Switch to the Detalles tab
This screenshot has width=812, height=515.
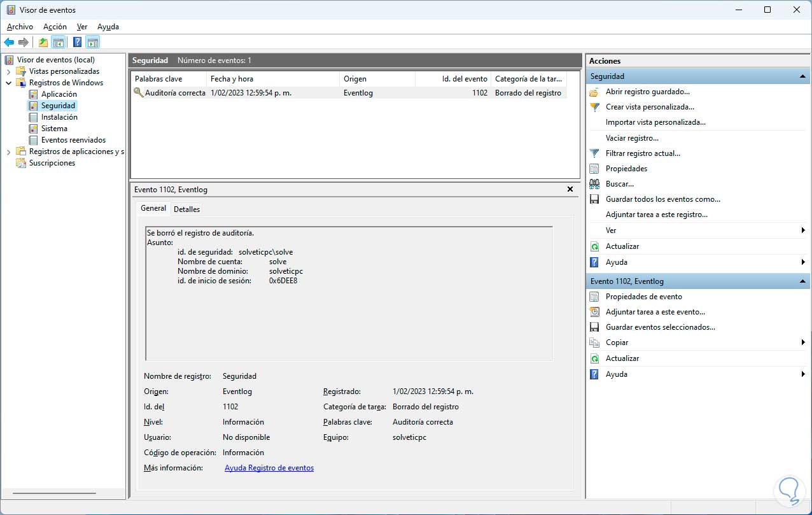[x=186, y=209]
